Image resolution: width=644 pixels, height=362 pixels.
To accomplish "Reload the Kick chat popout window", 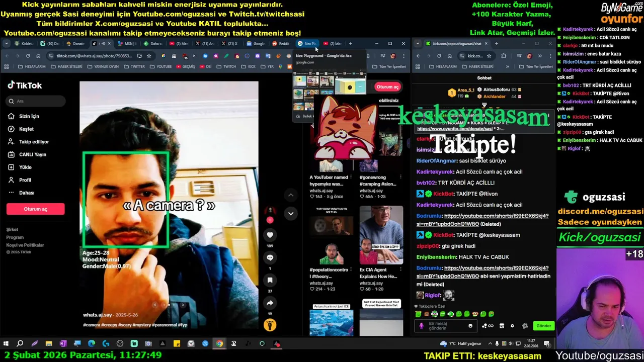I will [x=439, y=56].
